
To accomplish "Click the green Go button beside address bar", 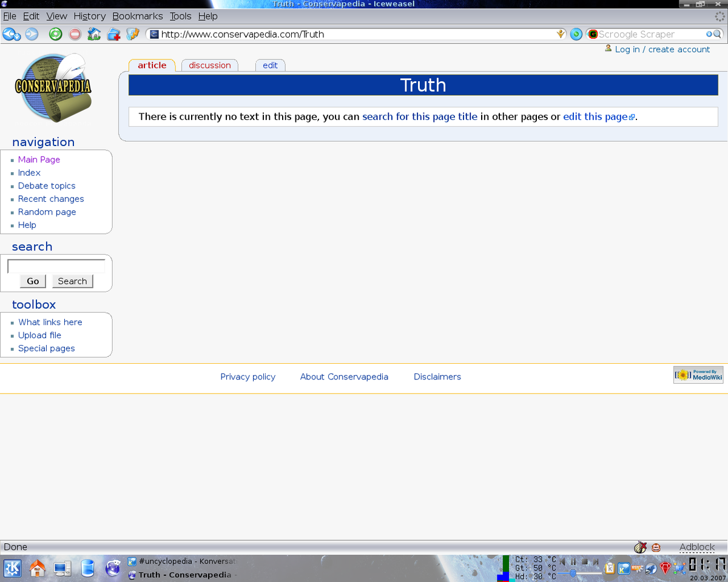I will pos(576,35).
